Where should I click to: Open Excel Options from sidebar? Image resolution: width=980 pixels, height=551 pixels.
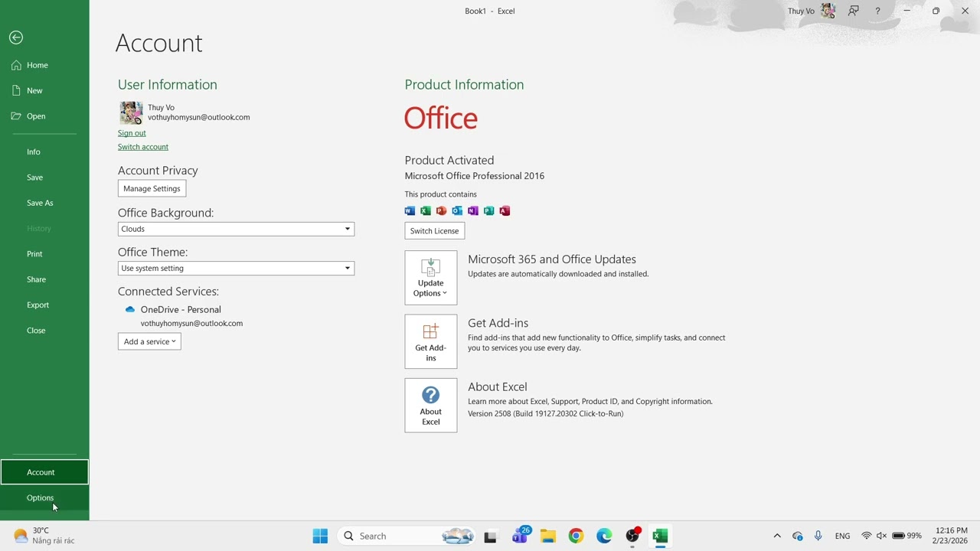44,497
